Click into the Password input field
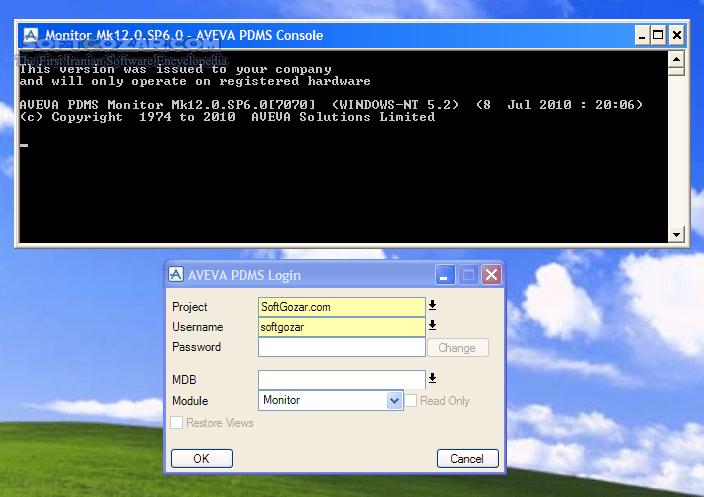This screenshot has width=704, height=497. pyautogui.click(x=341, y=347)
